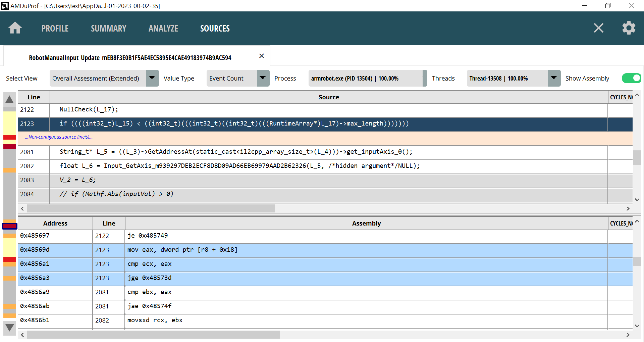This screenshot has width=644, height=342.
Task: Switch to the SOURCES tab
Action: 215,29
